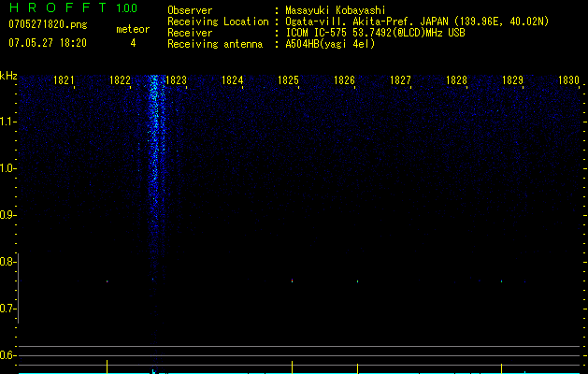Click the yellow detection tick below 1829

point(501,368)
